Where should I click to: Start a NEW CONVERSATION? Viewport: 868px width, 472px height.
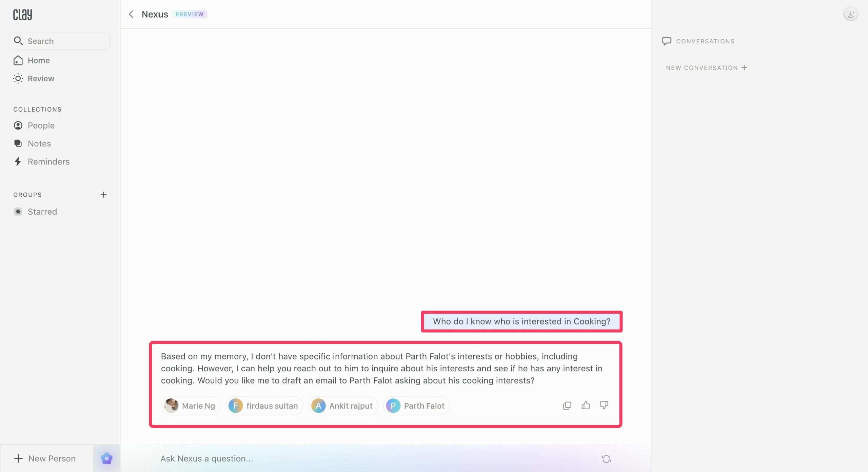pyautogui.click(x=707, y=68)
